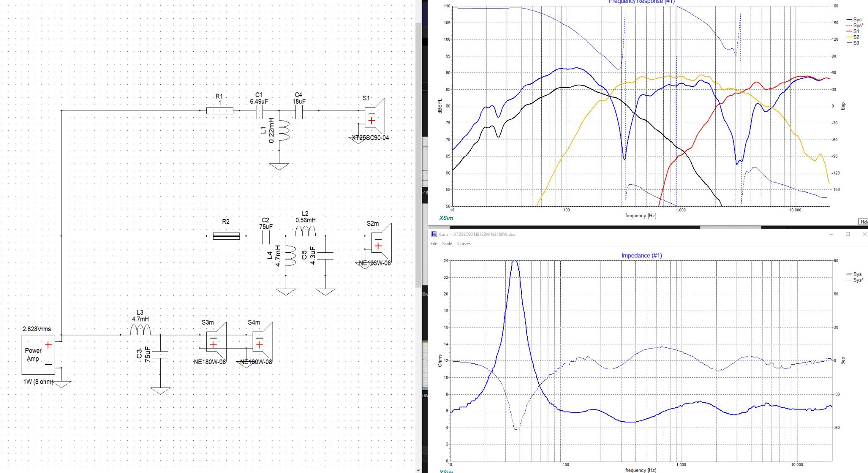The height and width of the screenshot is (473, 868).
Task: Select capacitor C2 symbol in the schematic
Action: (267, 237)
